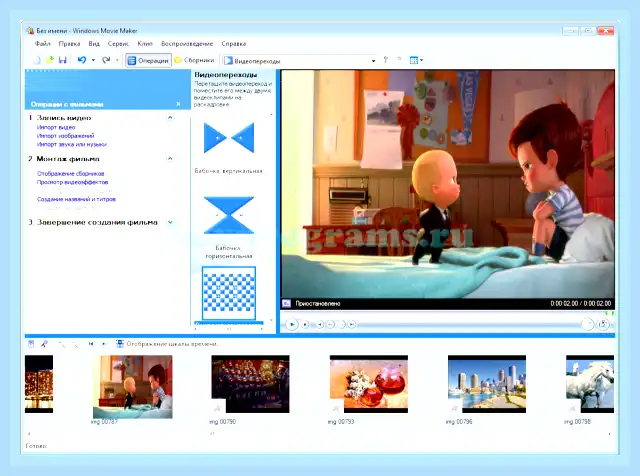
Task: Play the preview video
Action: 291,325
